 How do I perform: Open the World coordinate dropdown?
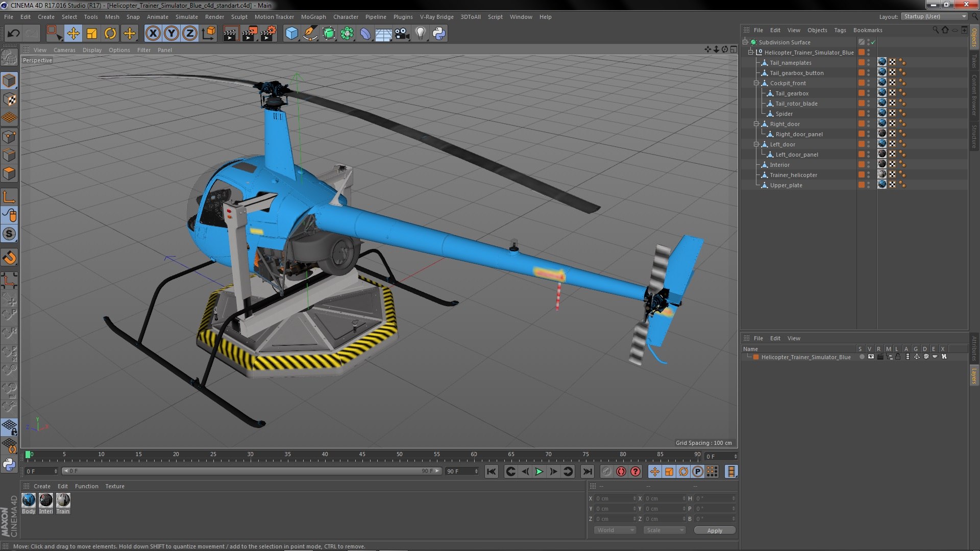[x=615, y=530]
